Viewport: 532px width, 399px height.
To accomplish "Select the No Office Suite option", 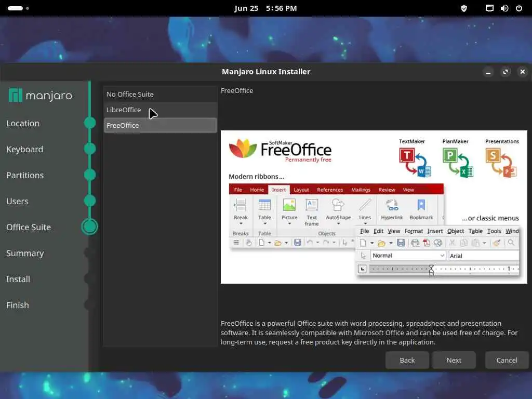I will click(x=160, y=95).
